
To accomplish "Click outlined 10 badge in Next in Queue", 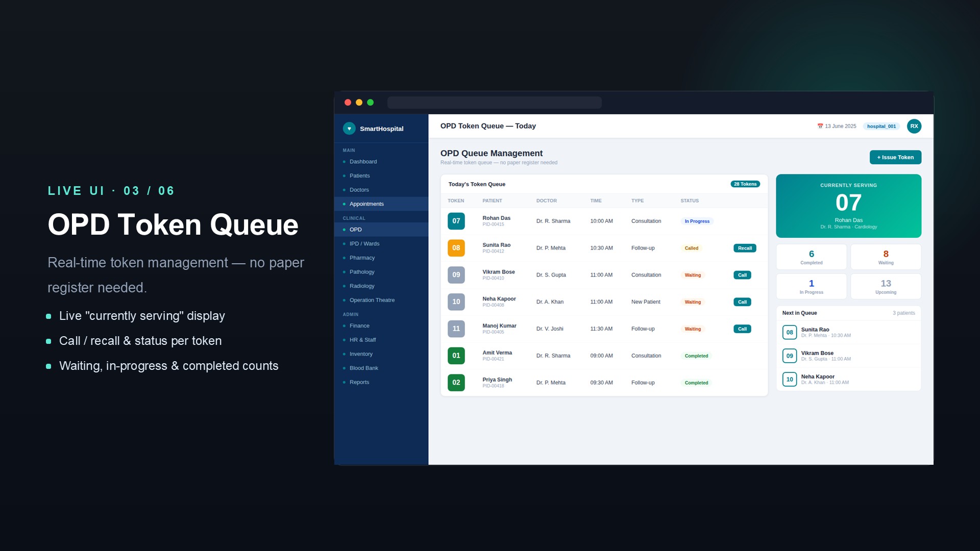I will (790, 380).
